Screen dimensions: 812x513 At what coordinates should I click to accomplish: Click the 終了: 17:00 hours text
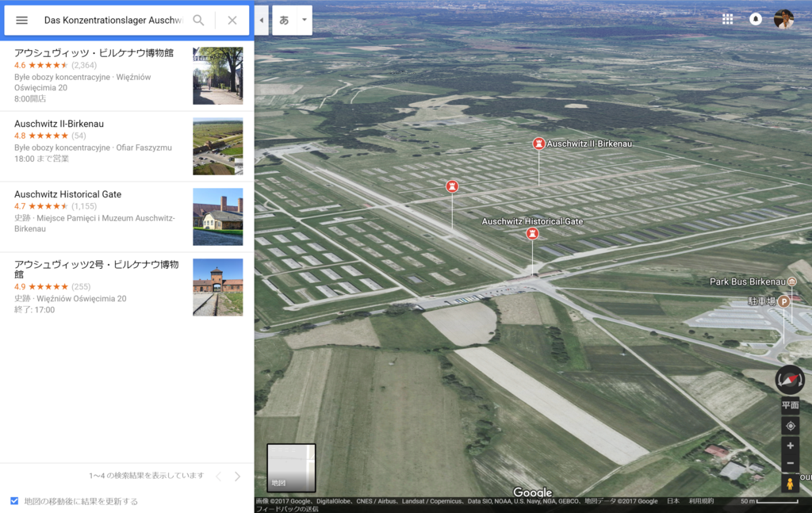34,309
